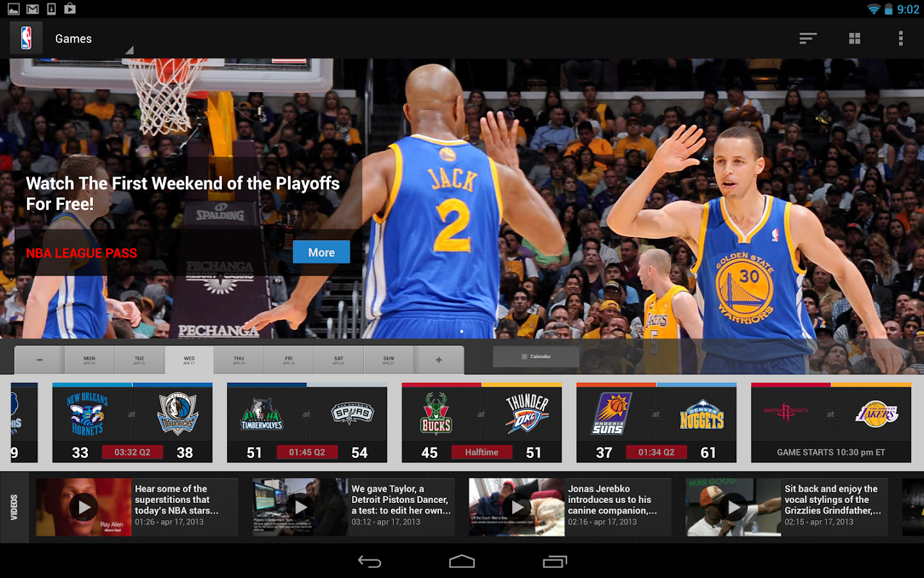Select the WED Apr 17 tab

[189, 360]
